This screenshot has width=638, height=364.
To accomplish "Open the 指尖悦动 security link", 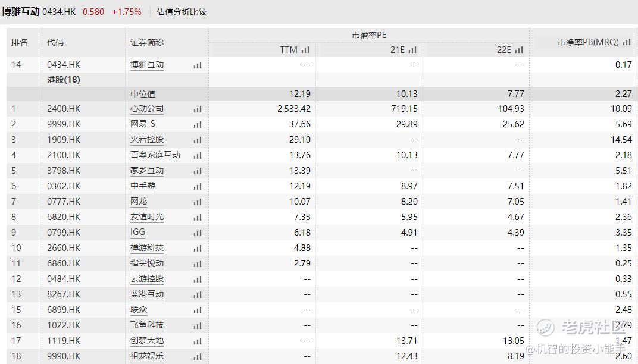I will click(x=147, y=263).
